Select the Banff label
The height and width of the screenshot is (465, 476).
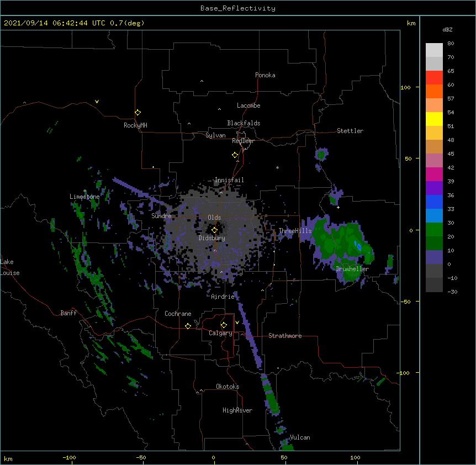pos(68,313)
